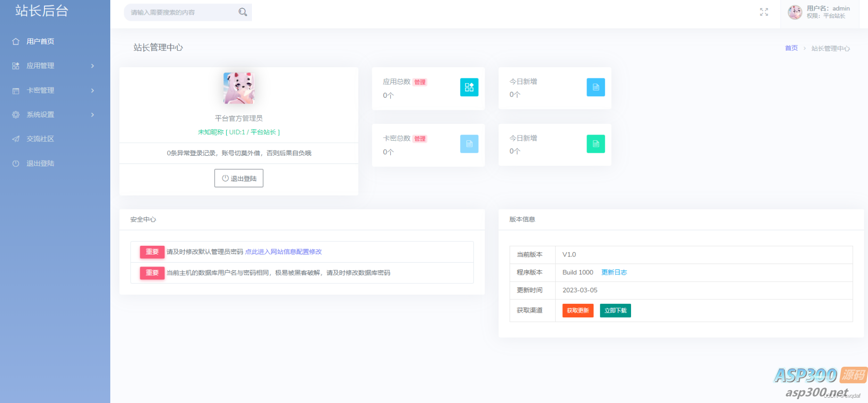Image resolution: width=868 pixels, height=403 pixels.
Task: Click the 版本信息 panel heading
Action: click(x=522, y=220)
